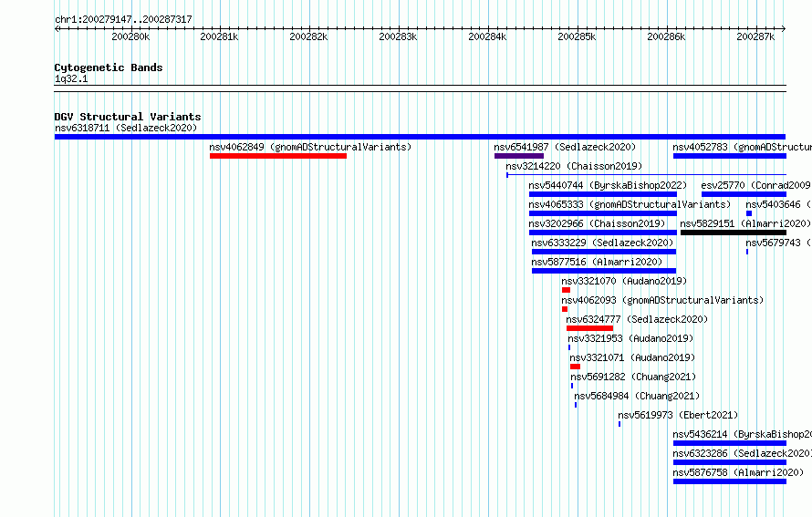This screenshot has width=812, height=517.
Task: Click the blue bar under nsv5440744
Action: pyautogui.click(x=603, y=194)
